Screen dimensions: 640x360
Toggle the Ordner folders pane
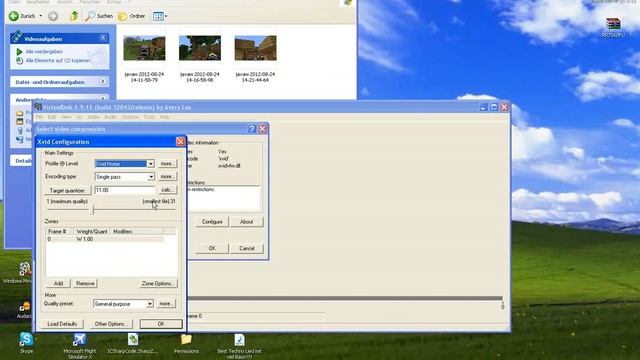click(131, 16)
